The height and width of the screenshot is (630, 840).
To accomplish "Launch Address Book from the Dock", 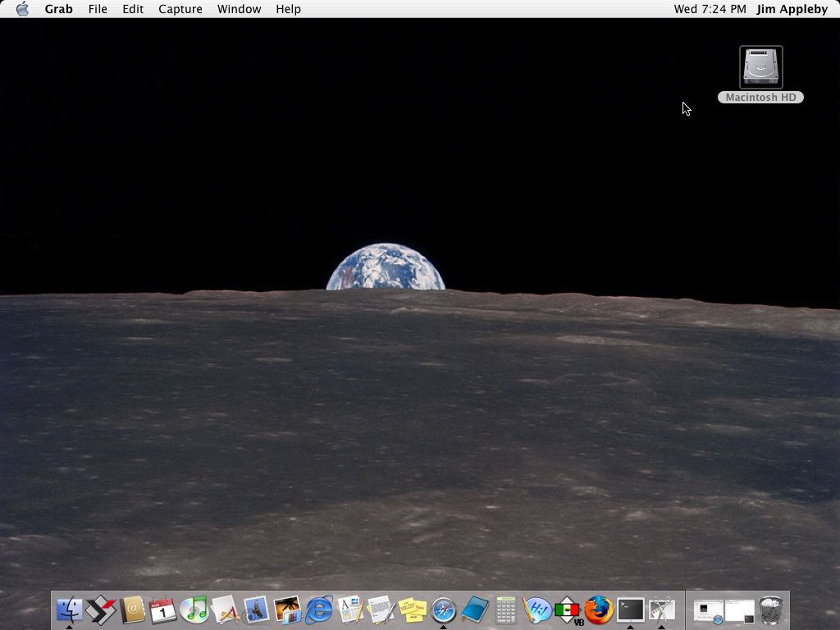I will pyautogui.click(x=132, y=609).
